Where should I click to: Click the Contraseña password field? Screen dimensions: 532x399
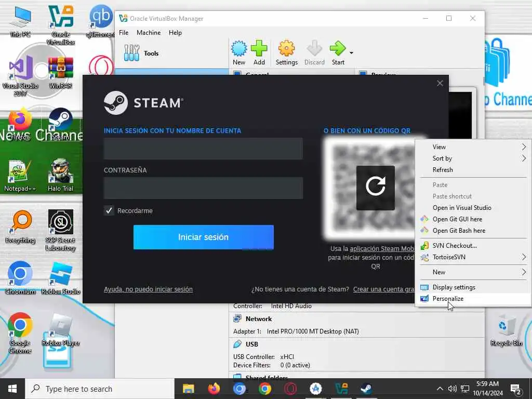(x=203, y=188)
